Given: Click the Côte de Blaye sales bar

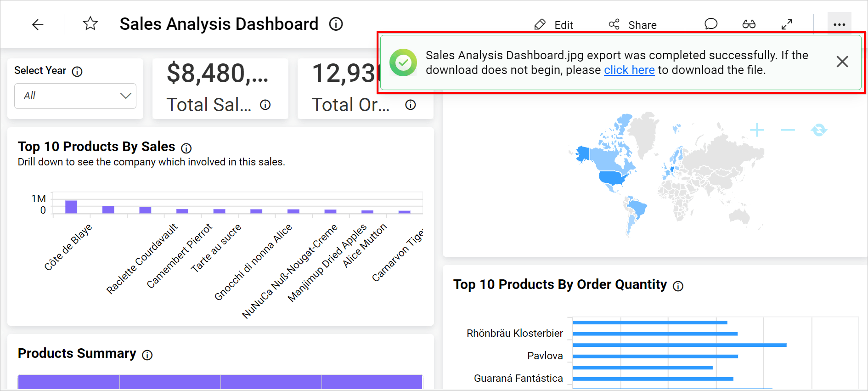Looking at the screenshot, I should (x=71, y=207).
